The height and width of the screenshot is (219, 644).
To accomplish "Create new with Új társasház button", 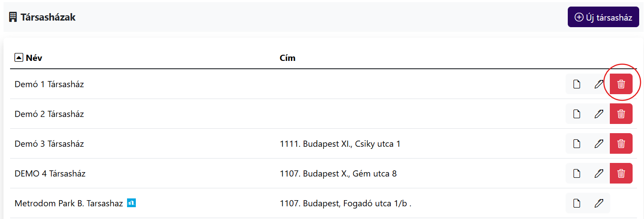I will point(603,17).
